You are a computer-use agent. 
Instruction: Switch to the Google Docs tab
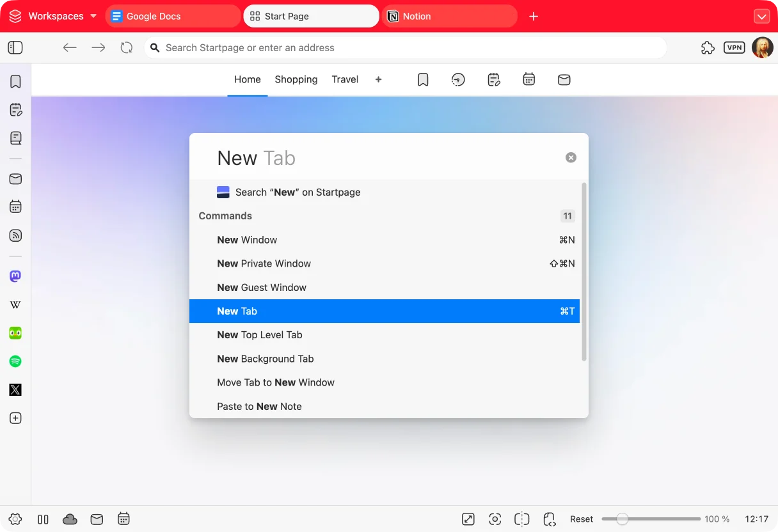tap(173, 16)
